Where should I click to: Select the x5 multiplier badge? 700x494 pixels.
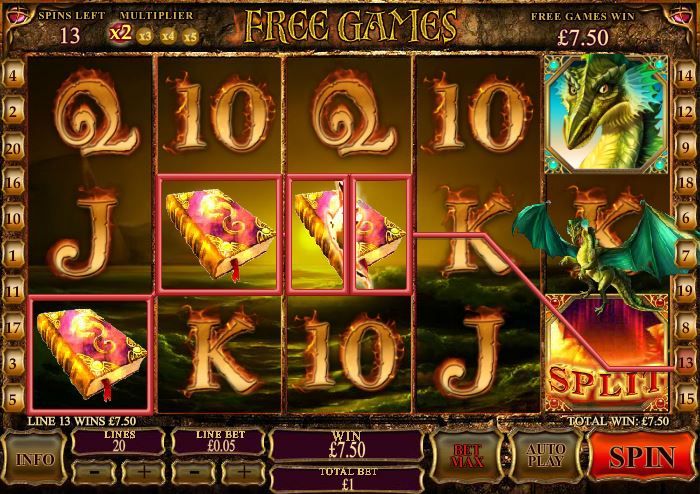tap(190, 36)
